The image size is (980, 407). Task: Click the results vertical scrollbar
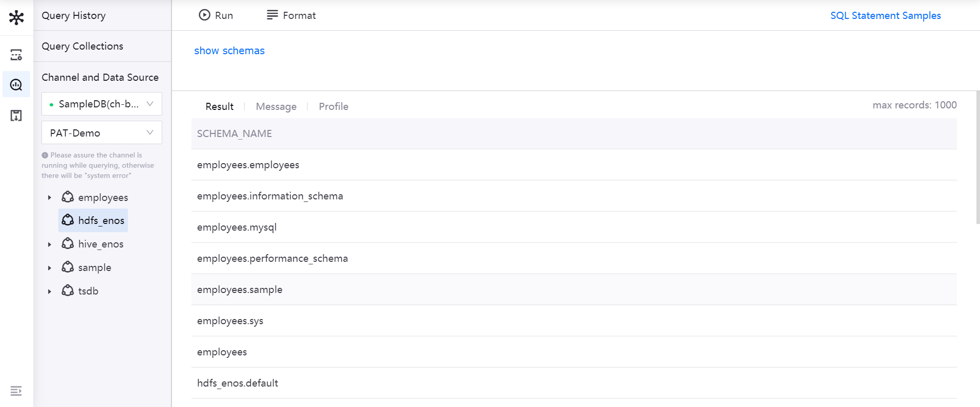click(977, 157)
